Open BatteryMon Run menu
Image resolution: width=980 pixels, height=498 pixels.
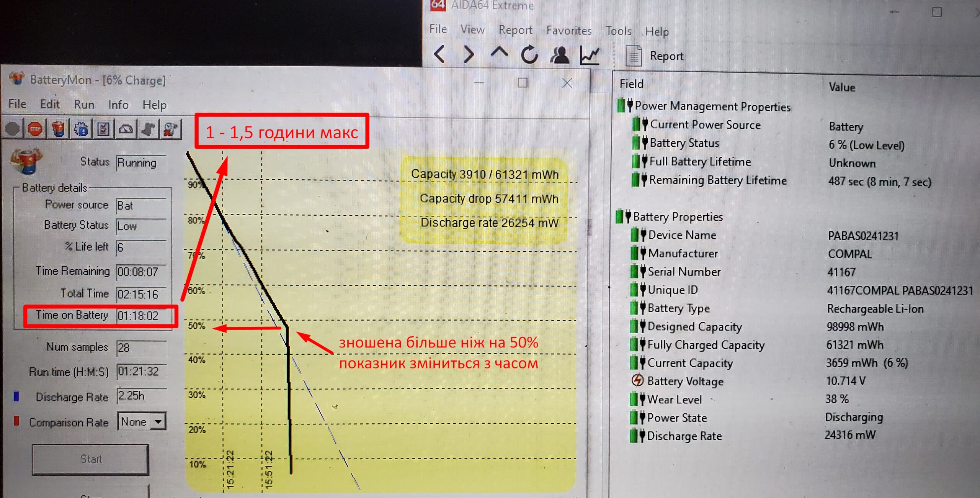pos(84,104)
